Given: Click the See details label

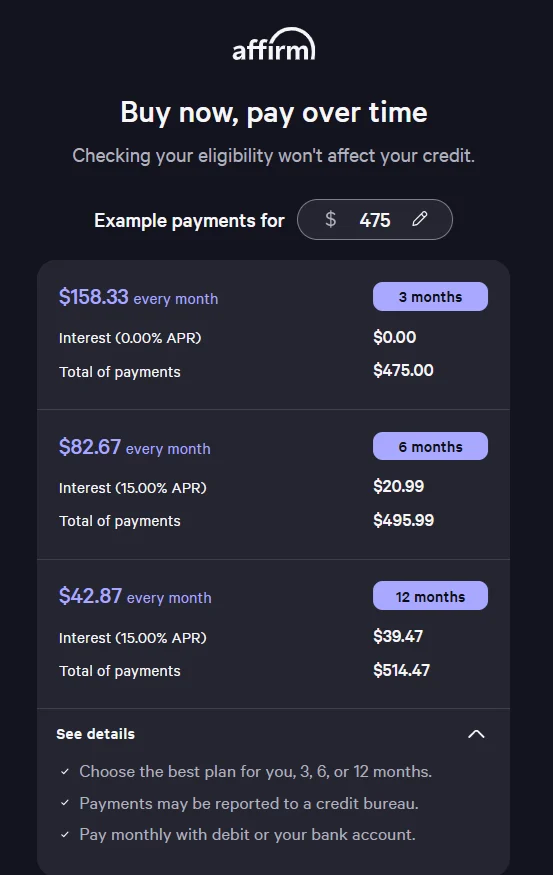Looking at the screenshot, I should [95, 734].
